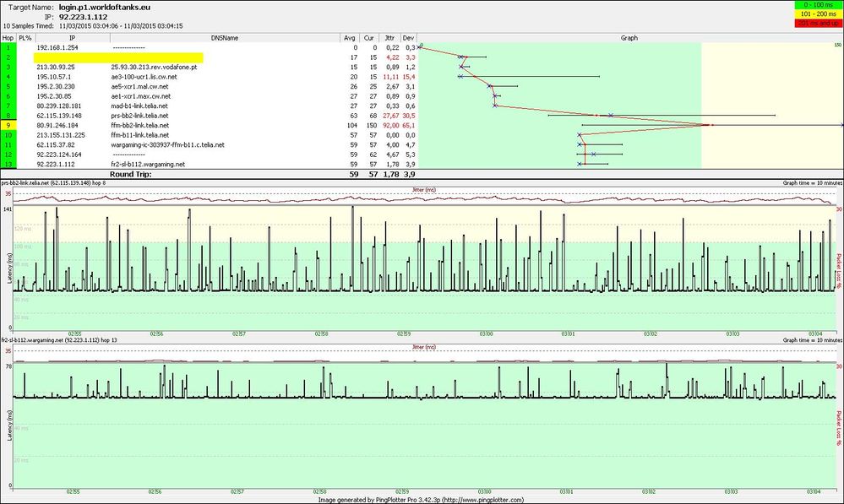Screen dimensions: 844x504
Task: Click the red 201 ms and up legend swatch
Action: [818, 24]
